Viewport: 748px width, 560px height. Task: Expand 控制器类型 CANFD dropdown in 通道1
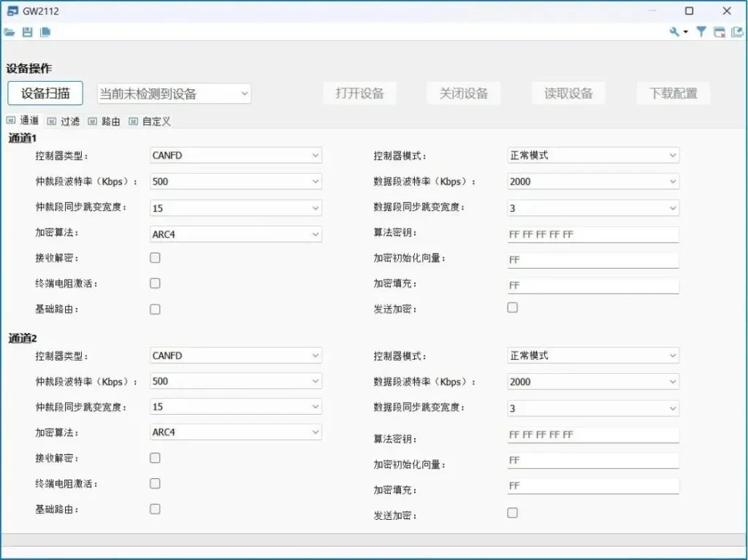(x=235, y=156)
